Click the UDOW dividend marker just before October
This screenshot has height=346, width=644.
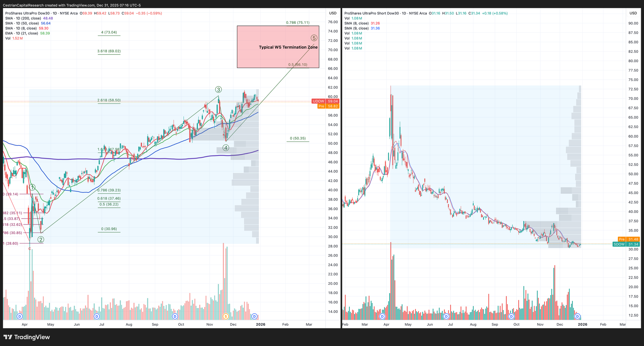pos(175,316)
